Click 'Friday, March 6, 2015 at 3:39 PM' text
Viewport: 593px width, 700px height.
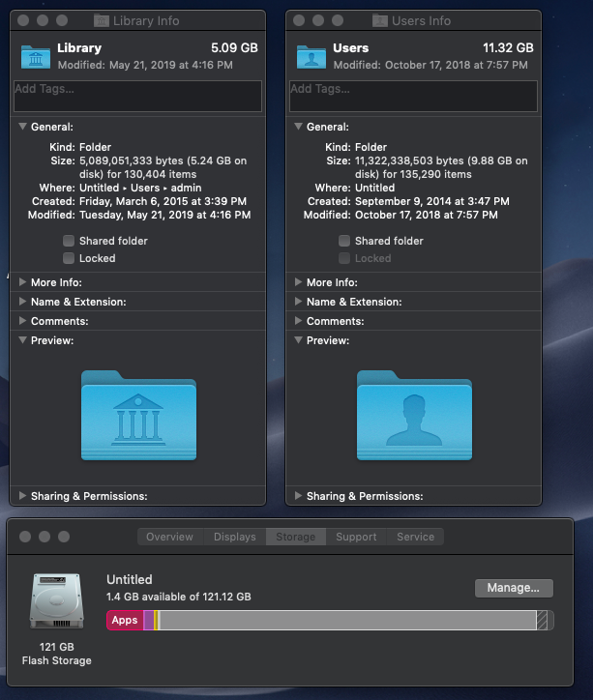tap(163, 201)
